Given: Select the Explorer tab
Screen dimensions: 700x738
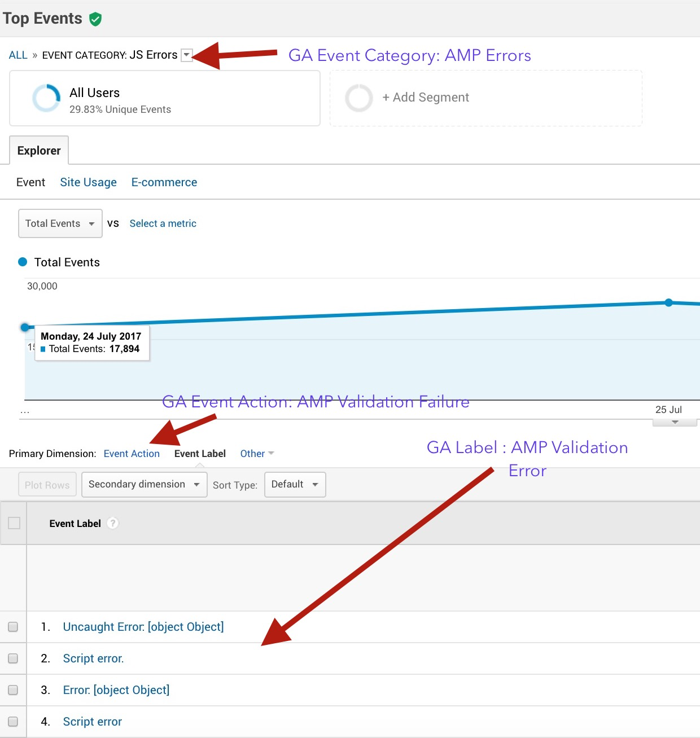Looking at the screenshot, I should click(38, 150).
